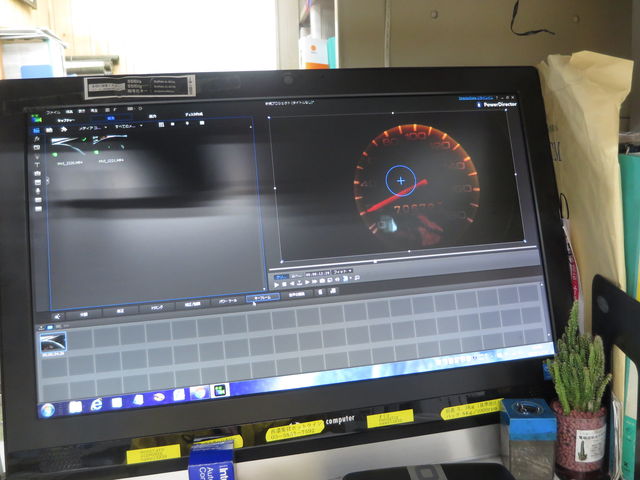Click the plug-in puzzle piece icon

pos(64,129)
